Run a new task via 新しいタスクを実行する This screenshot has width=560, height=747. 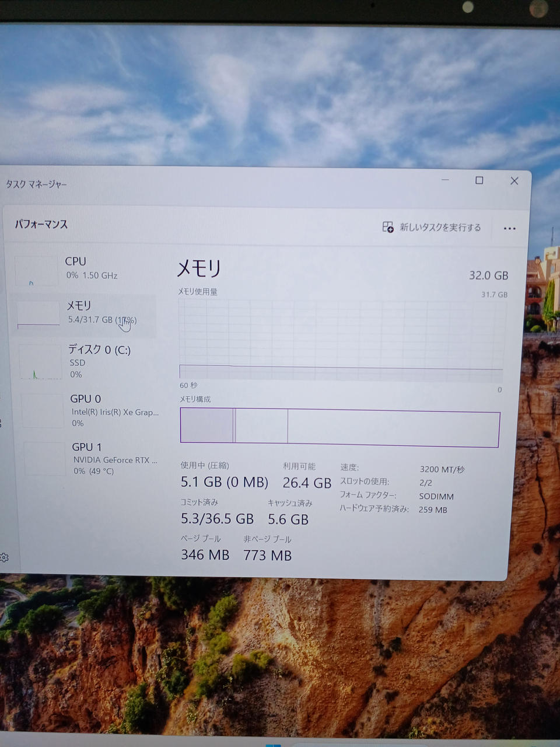[440, 228]
